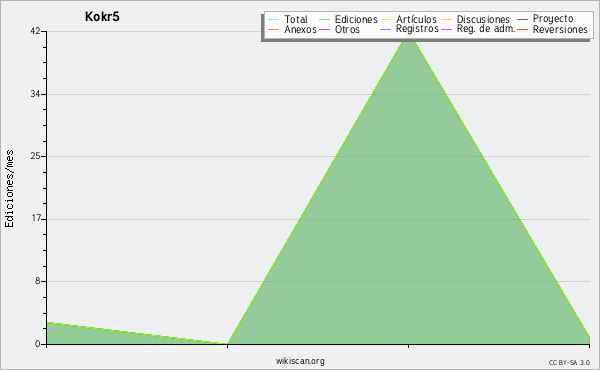
Task: Click the y-axis value 8
Action: tap(38, 281)
